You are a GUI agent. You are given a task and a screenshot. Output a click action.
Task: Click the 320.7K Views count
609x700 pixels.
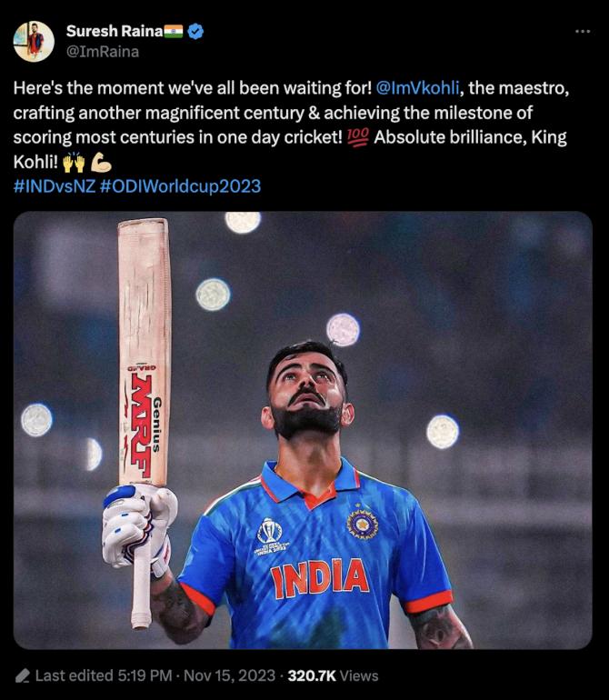333,675
